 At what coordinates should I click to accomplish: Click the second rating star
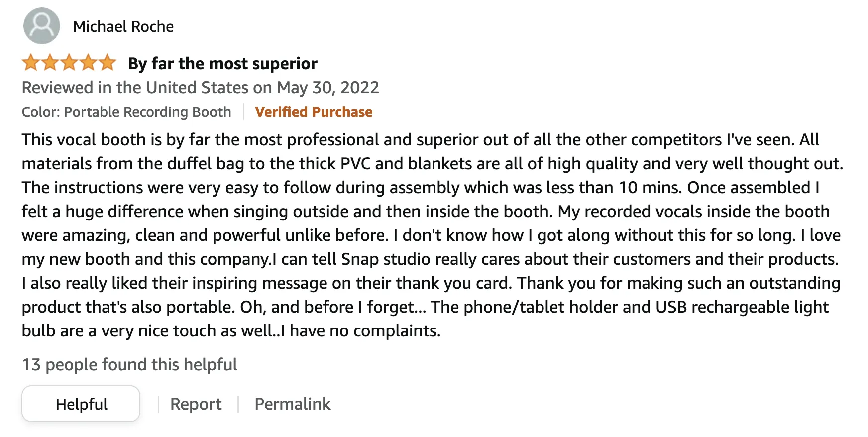pyautogui.click(x=50, y=63)
